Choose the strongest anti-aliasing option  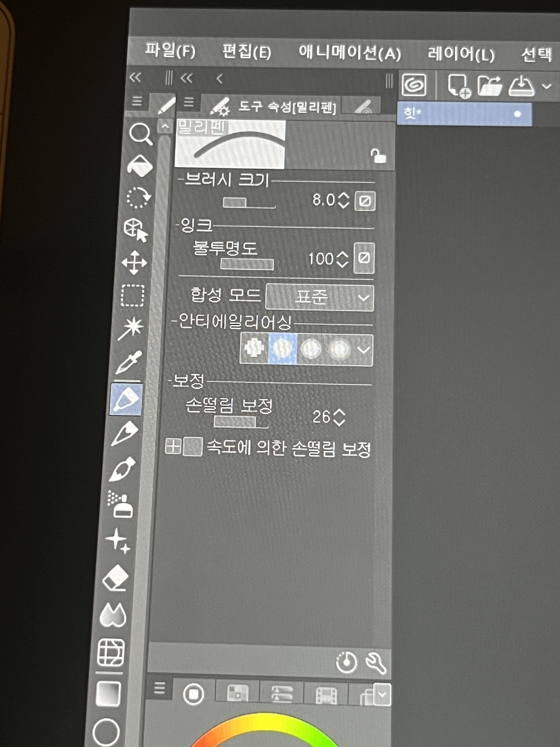pyautogui.click(x=339, y=350)
